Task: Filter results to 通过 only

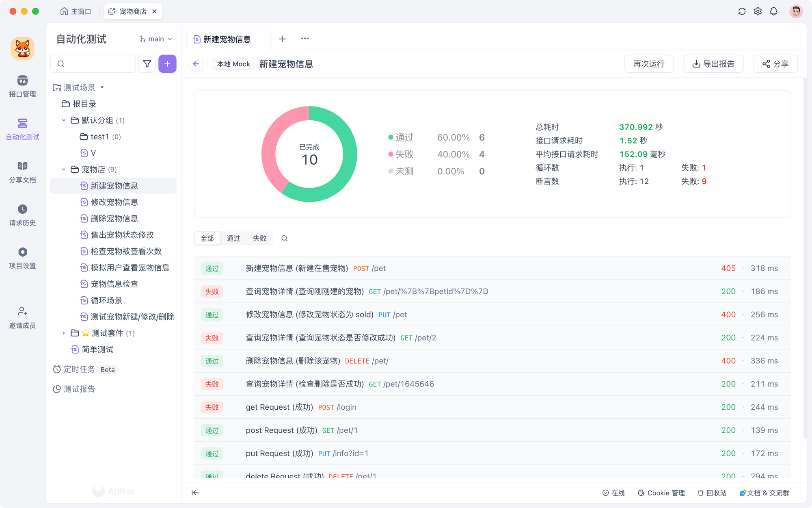Action: [233, 238]
